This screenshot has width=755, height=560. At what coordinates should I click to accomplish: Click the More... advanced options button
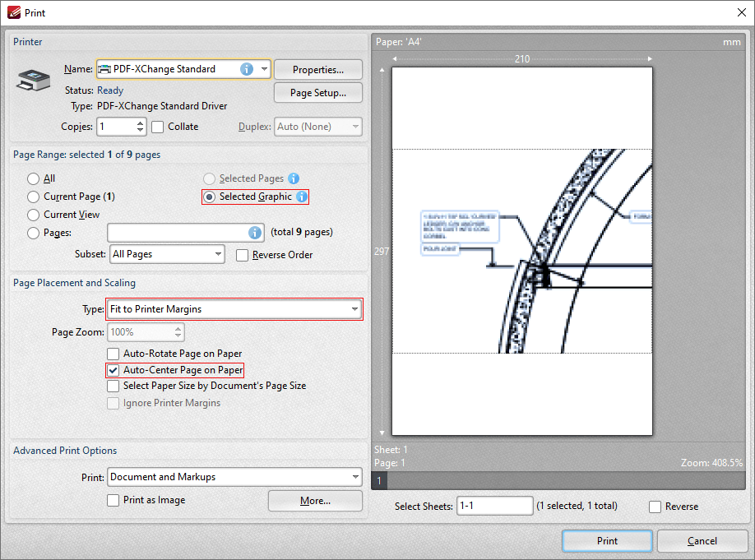(315, 501)
